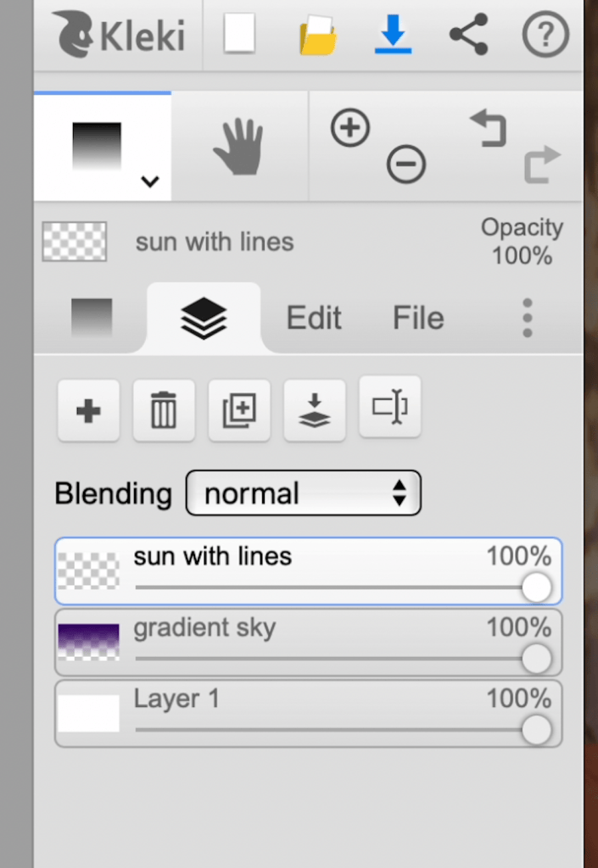Add a new layer
The height and width of the screenshot is (868, 598).
[88, 411]
